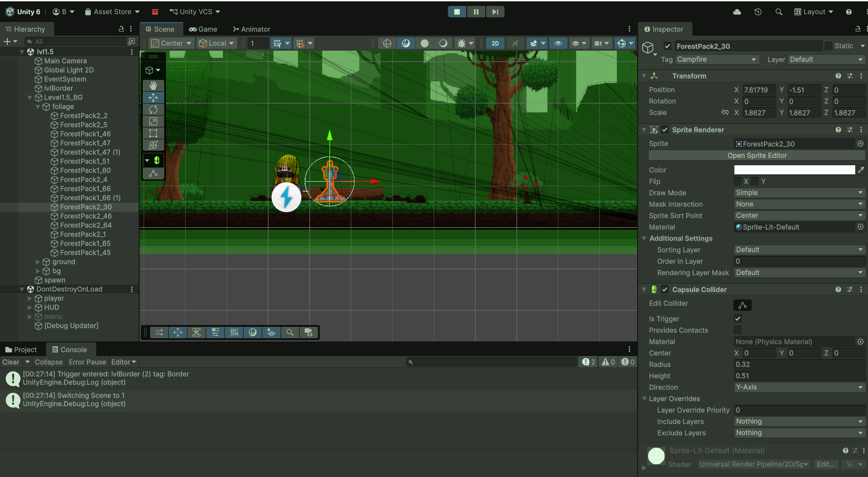Open the Unity VCS menu

(194, 12)
